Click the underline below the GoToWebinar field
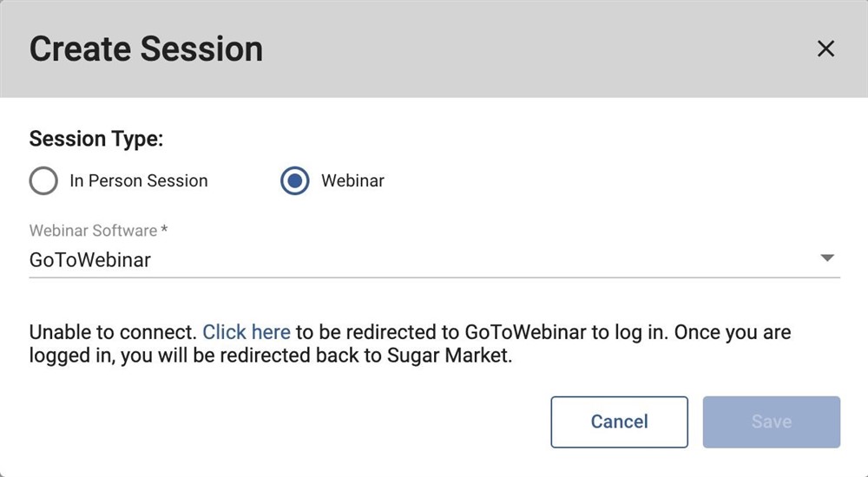Viewport: 868px width, 477px height. [x=434, y=278]
